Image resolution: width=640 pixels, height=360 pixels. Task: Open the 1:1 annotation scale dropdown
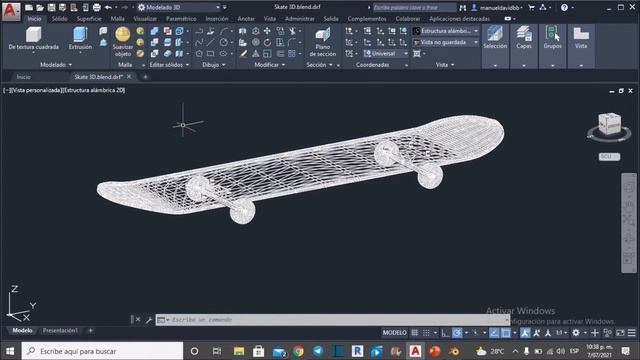[562, 333]
